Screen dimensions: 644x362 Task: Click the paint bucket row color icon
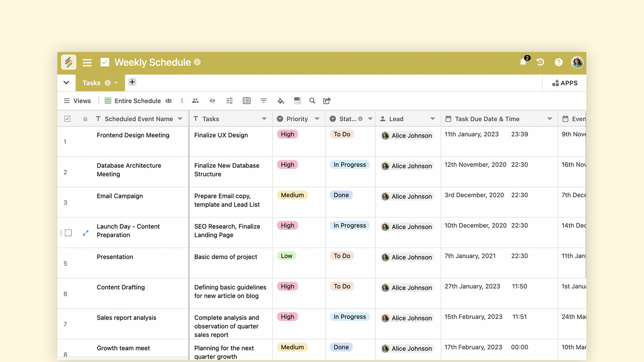tap(281, 101)
